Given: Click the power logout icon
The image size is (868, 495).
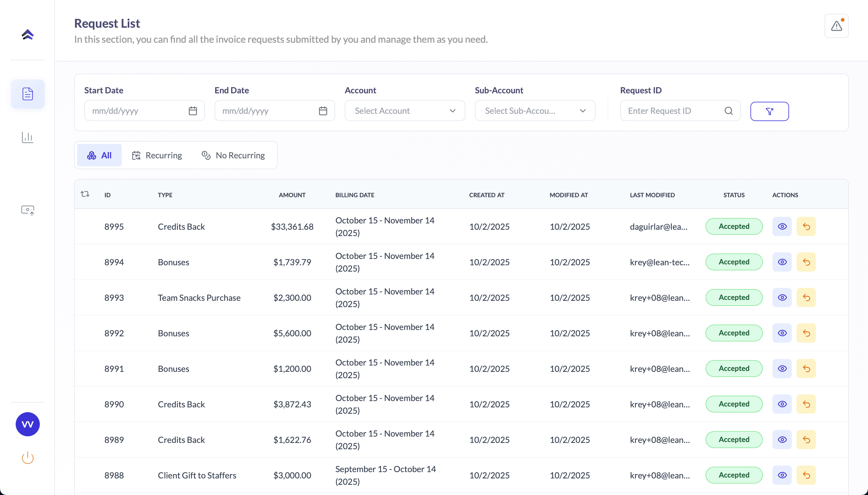Looking at the screenshot, I should (27, 458).
